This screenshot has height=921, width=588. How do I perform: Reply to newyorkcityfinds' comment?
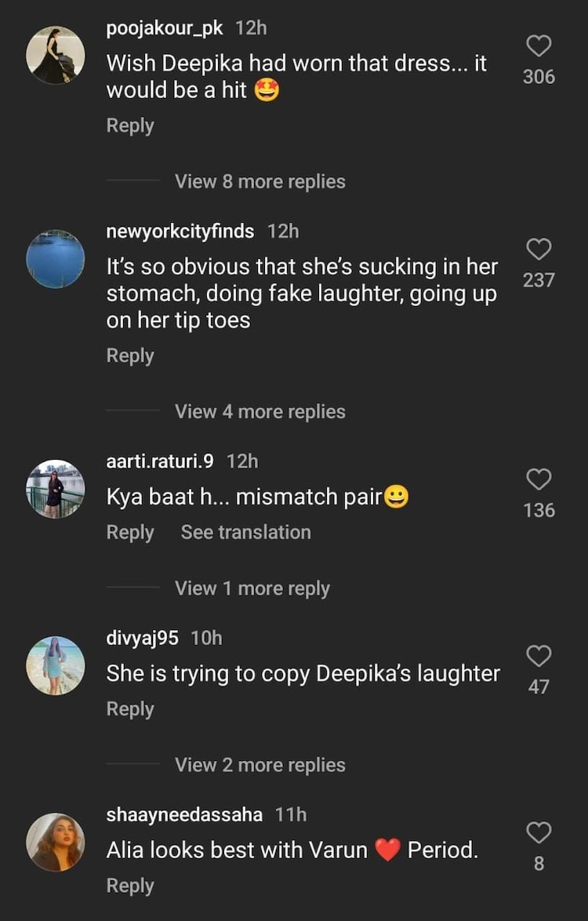(130, 355)
